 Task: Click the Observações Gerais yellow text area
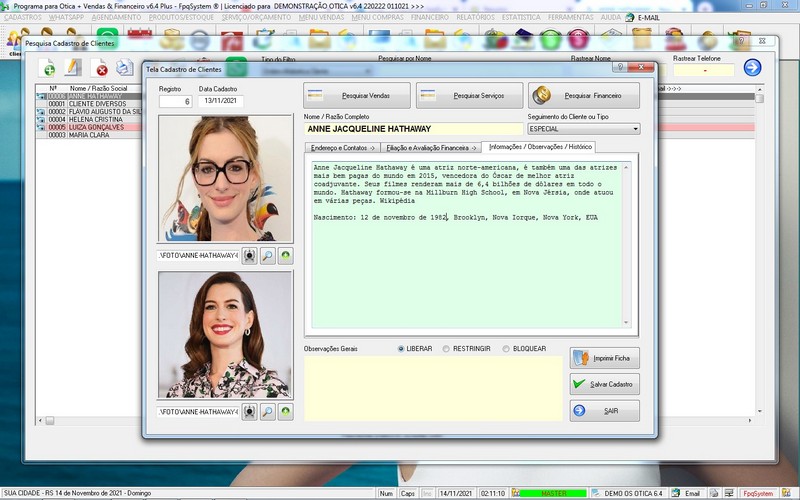pyautogui.click(x=433, y=389)
